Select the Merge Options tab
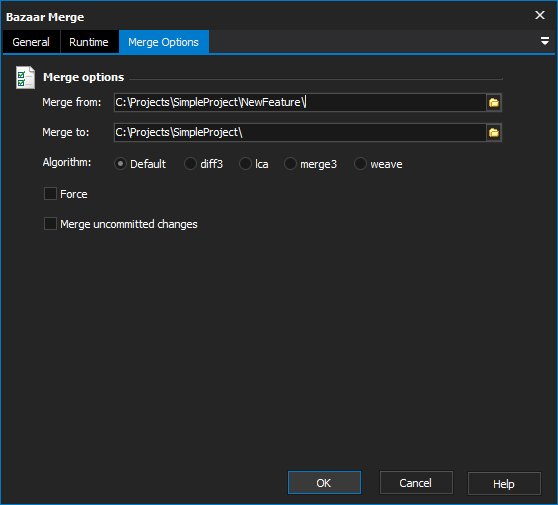Image resolution: width=558 pixels, height=505 pixels. (x=164, y=42)
